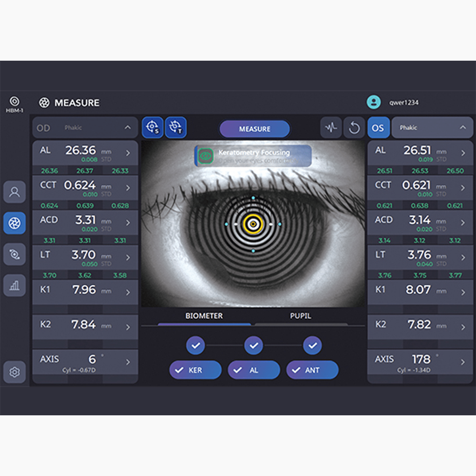This screenshot has height=476, width=476.
Task: Expand OS ACD 3.14 details arrow
Action: pos(463,223)
